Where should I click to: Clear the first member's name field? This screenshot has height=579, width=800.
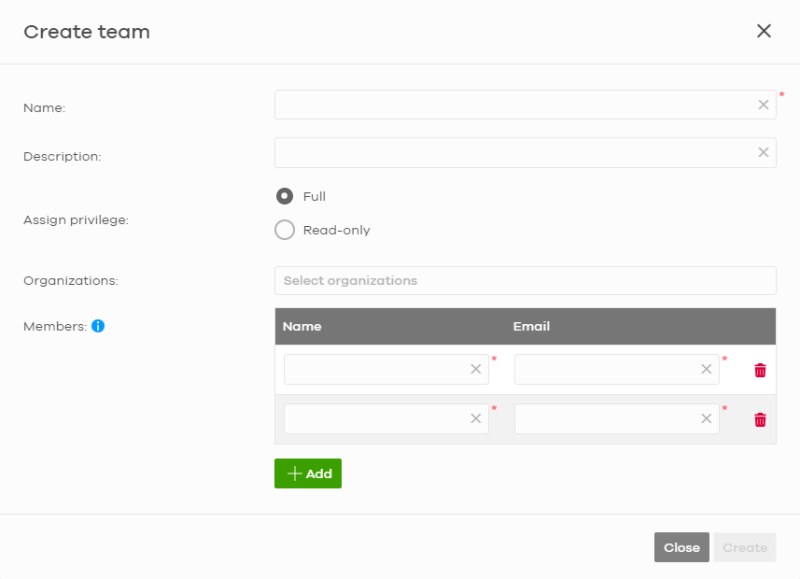coord(476,369)
